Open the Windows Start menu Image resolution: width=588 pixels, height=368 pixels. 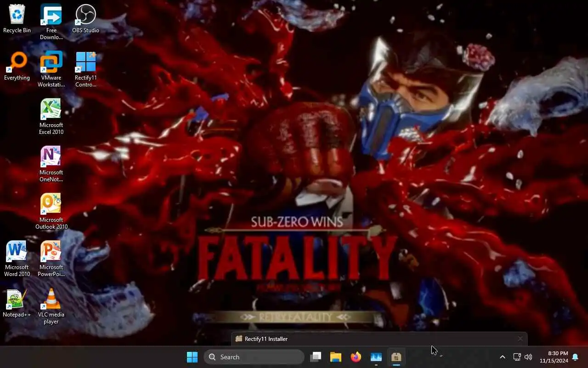(192, 357)
